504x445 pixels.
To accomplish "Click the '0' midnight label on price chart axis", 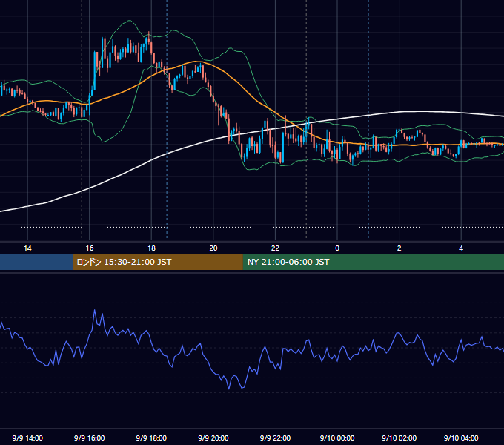I will click(337, 248).
